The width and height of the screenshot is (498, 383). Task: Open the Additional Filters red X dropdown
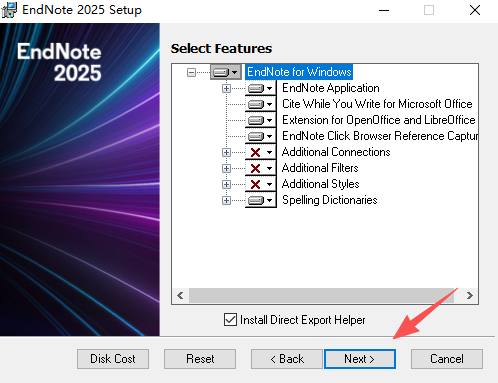click(x=261, y=168)
